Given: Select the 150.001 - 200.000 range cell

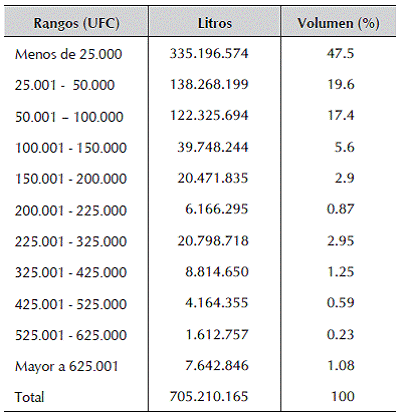Looking at the screenshot, I should click(71, 179).
